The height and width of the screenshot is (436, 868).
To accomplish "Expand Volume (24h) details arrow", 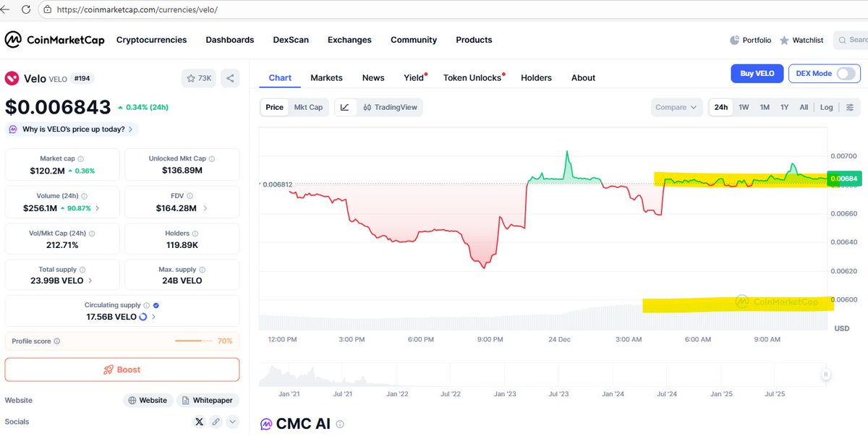I will (x=98, y=208).
